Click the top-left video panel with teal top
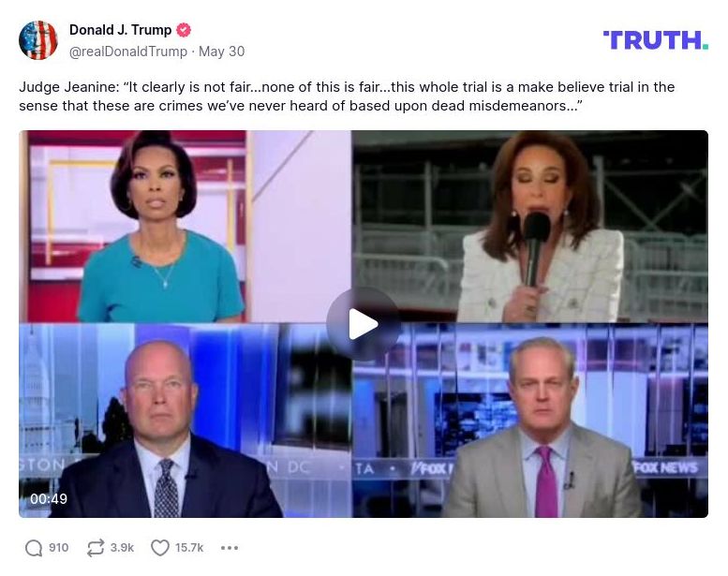728x576 pixels. click(186, 227)
